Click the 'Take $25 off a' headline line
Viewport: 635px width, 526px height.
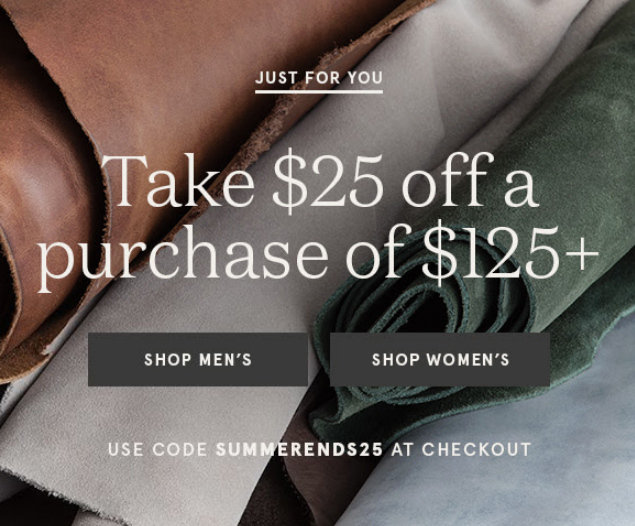[x=320, y=182]
